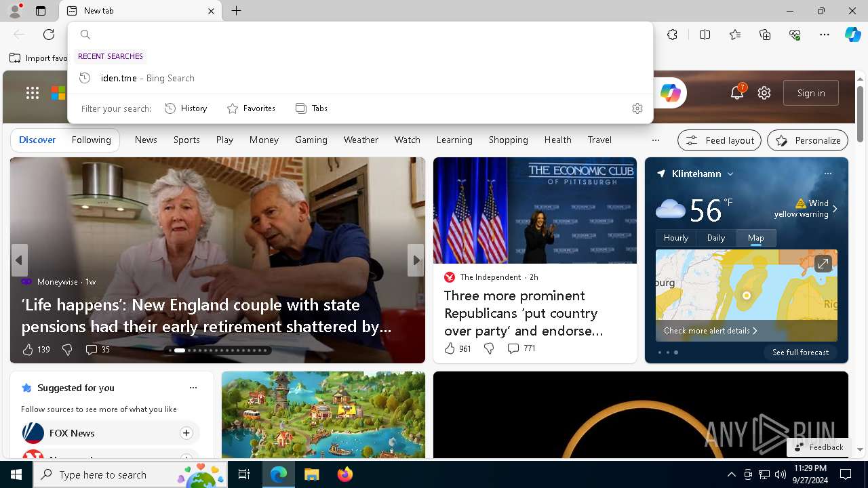Open Copilot sidebar icon
The height and width of the screenshot is (488, 868).
click(x=852, y=35)
